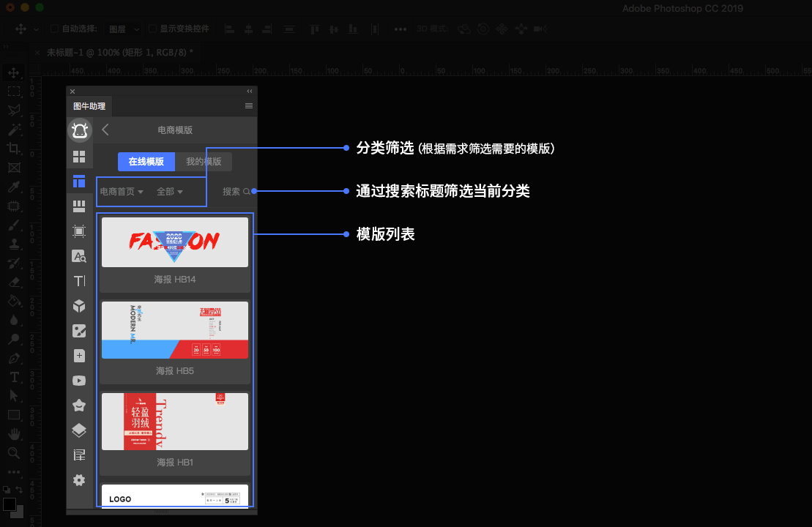Open the 海报 HB1 Trendy template thumbnail

[x=175, y=422]
